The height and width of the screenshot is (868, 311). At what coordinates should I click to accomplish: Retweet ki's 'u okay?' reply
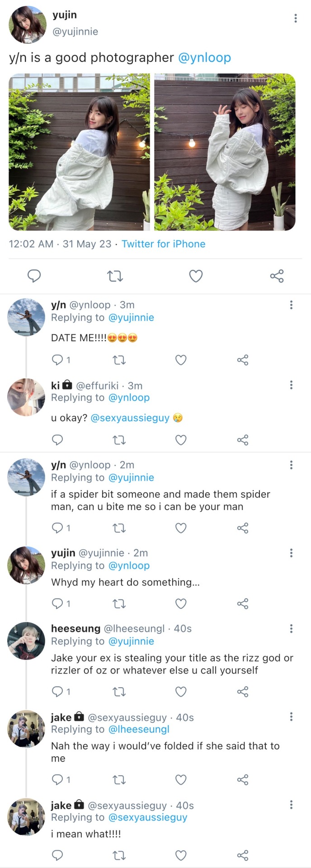(119, 440)
